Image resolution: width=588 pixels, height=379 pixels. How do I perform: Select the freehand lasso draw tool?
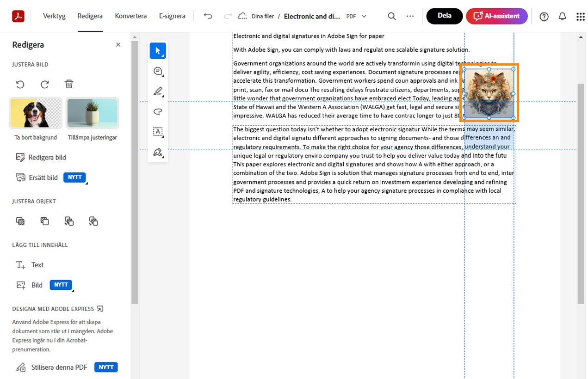[158, 111]
